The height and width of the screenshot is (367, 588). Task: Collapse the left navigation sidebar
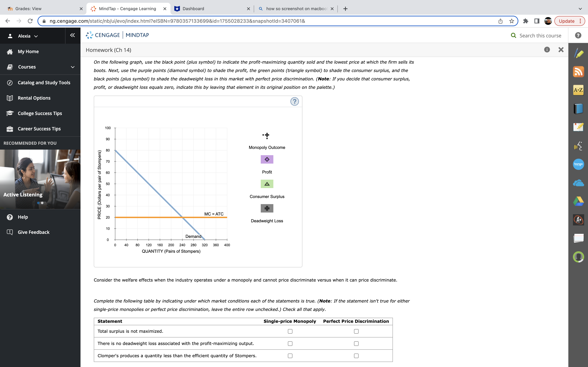click(72, 35)
